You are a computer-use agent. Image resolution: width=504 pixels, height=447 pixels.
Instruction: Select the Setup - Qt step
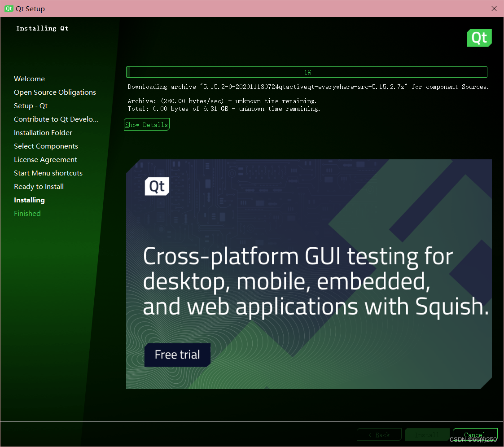point(31,106)
